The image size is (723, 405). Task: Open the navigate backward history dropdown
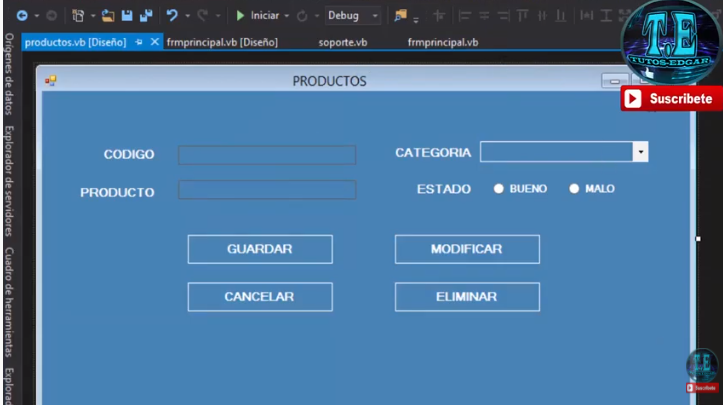[x=36, y=16]
